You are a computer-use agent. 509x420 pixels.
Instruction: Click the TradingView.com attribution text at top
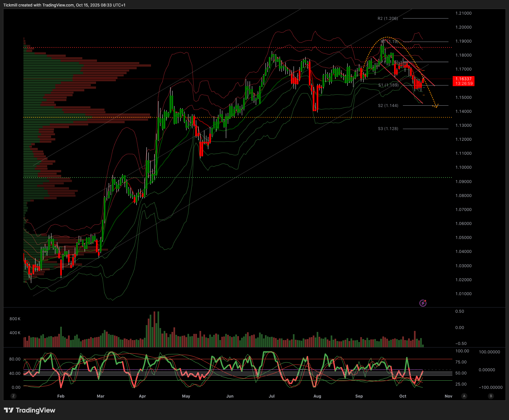[x=58, y=5]
